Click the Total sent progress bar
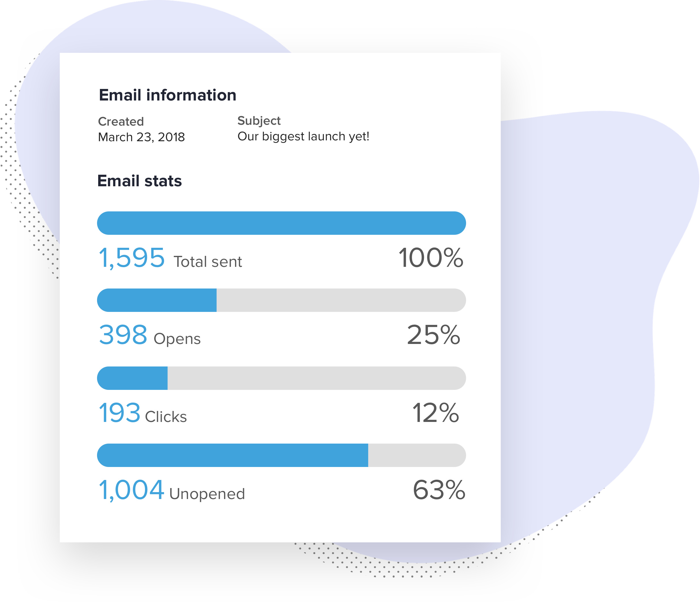The image size is (700, 603). [282, 223]
